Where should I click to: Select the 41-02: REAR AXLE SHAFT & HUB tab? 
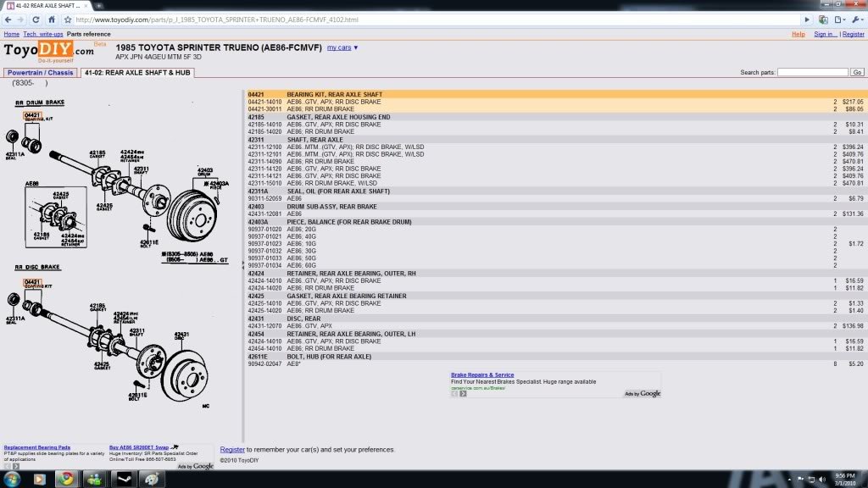pyautogui.click(x=137, y=73)
